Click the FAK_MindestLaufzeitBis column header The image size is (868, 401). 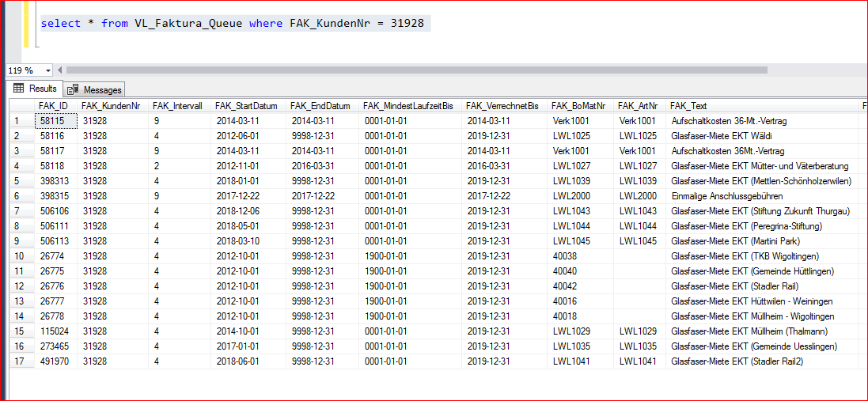pos(410,106)
